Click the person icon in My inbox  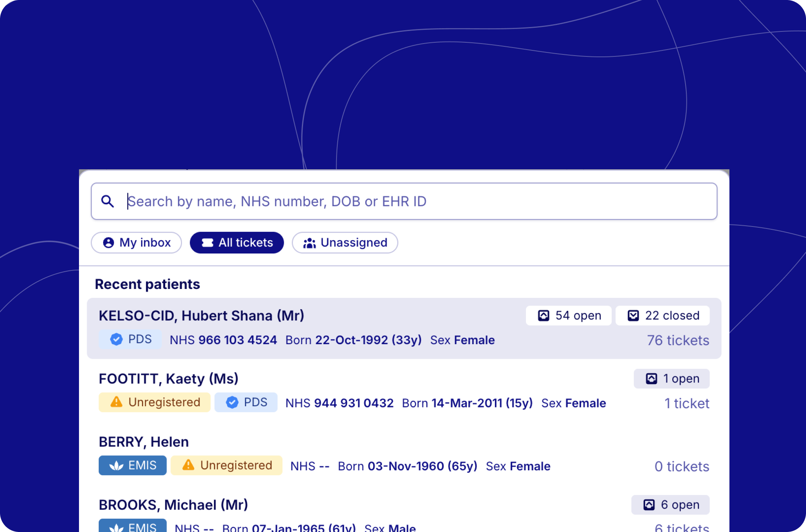[x=108, y=243]
